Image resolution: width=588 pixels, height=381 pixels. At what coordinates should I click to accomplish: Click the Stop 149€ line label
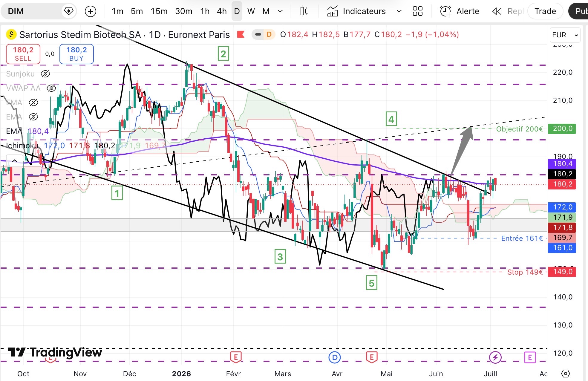click(x=525, y=272)
